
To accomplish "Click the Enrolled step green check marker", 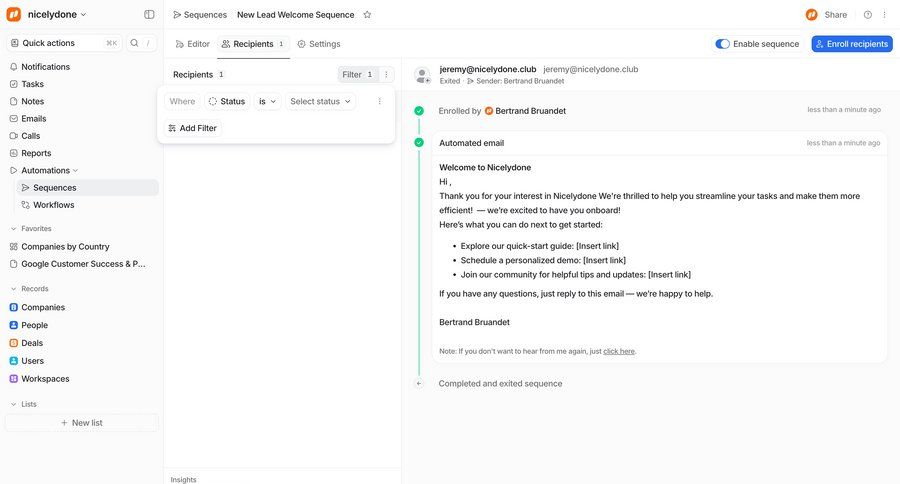I will click(419, 111).
